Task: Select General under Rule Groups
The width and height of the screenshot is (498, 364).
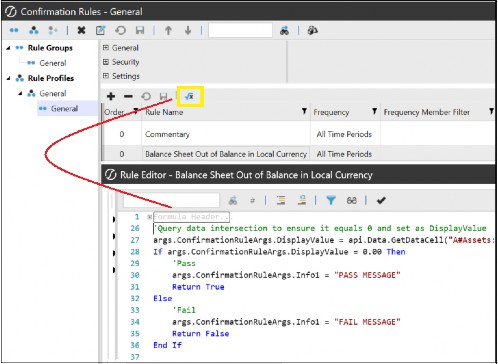Action: (x=53, y=63)
